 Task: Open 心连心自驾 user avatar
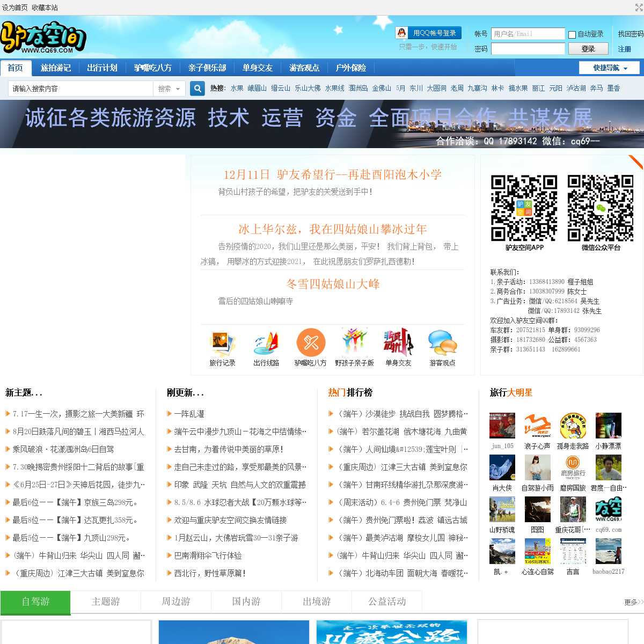coord(537,551)
